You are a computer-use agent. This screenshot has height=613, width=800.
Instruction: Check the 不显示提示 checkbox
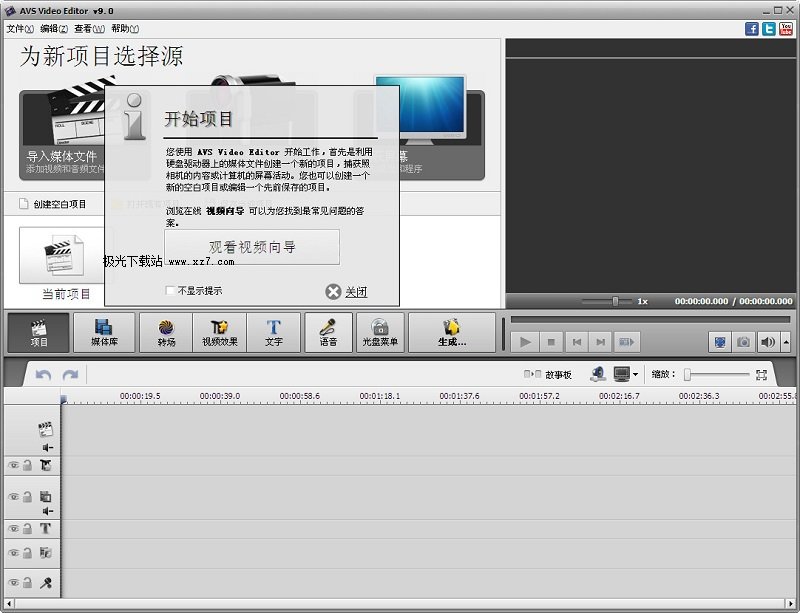pos(170,290)
